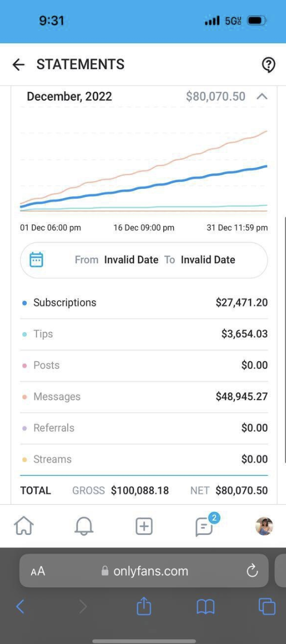
Task: Collapse the December, 2022 statement chevron
Action: [x=262, y=97]
